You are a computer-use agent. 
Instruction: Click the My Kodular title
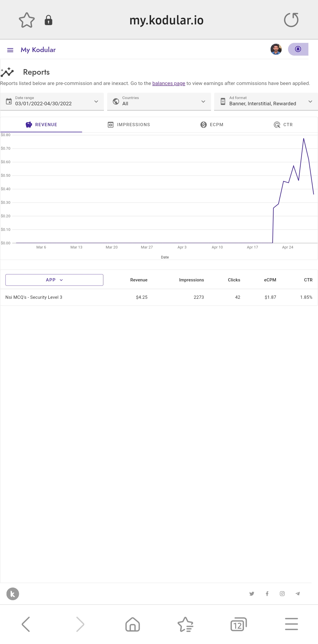(38, 50)
